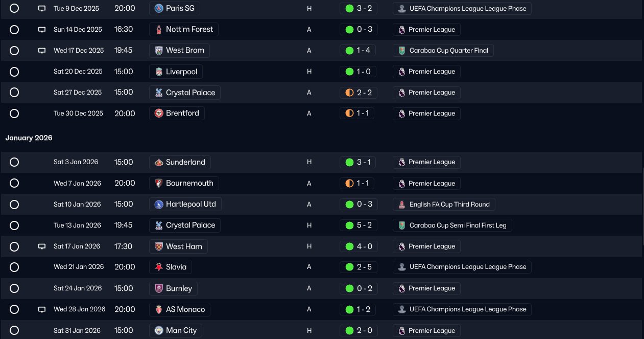Click the TV broadcast icon beside Nott'm Forest fixture
The height and width of the screenshot is (339, 644).
point(42,30)
